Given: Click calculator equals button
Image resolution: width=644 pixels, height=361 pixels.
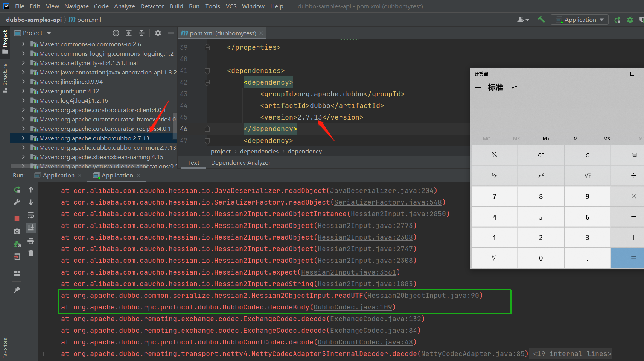Looking at the screenshot, I should pyautogui.click(x=627, y=258).
